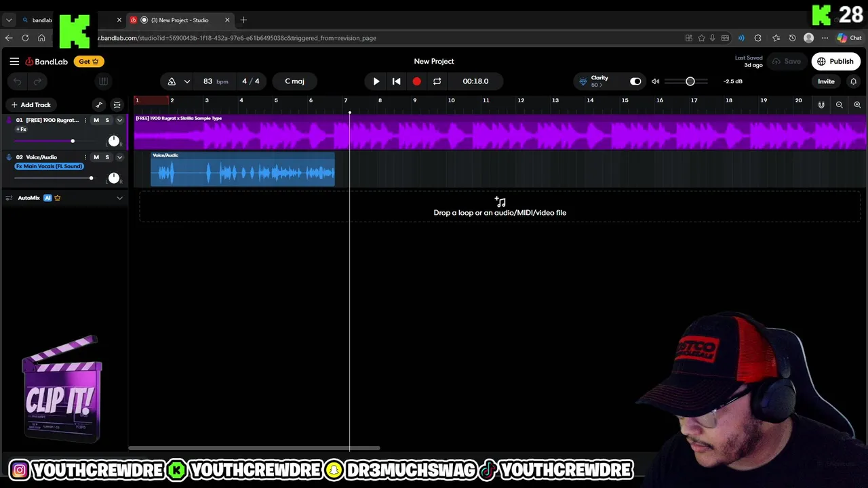Click the BandLab logo
Screen dimensions: 868x488
pos(47,62)
